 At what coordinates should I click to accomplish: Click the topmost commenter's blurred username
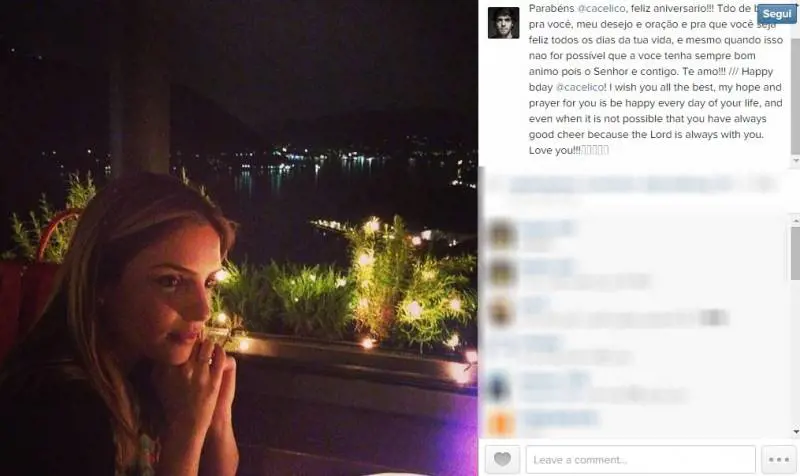point(548,228)
